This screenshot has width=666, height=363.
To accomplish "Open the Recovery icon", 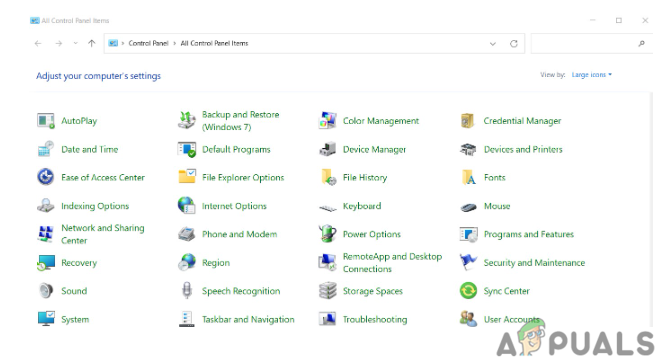I will point(45,263).
